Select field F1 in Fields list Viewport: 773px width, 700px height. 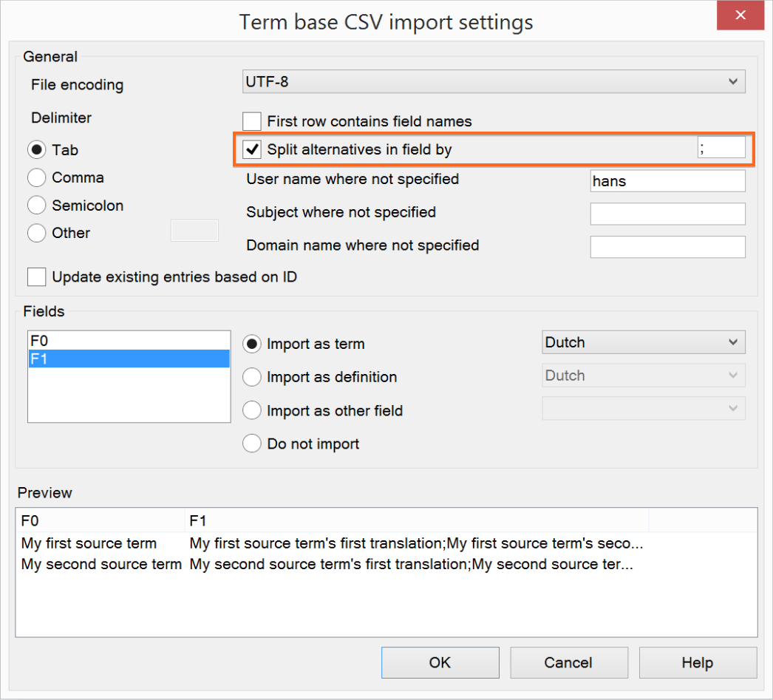pos(129,359)
